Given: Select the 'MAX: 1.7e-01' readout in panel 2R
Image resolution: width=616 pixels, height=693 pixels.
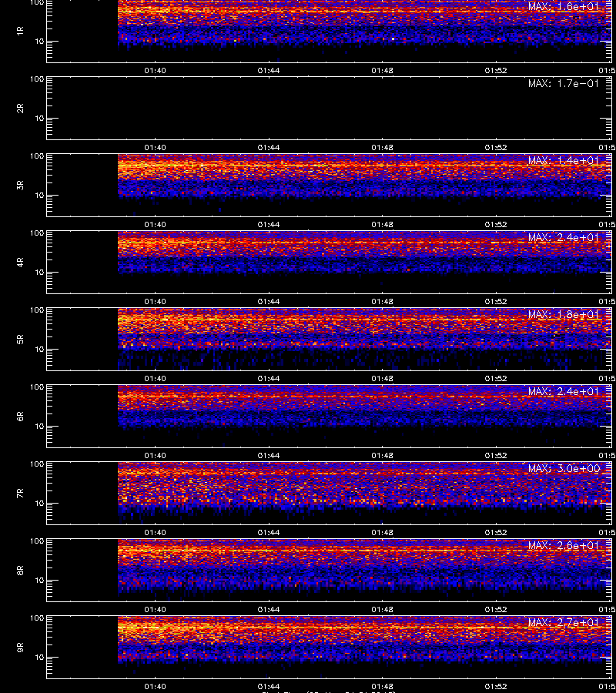Looking at the screenshot, I should point(564,83).
